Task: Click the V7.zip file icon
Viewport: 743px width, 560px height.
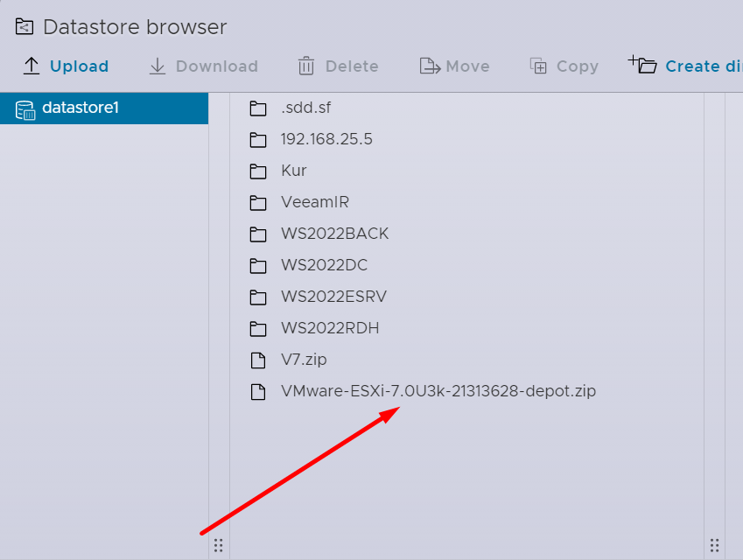Action: point(258,360)
